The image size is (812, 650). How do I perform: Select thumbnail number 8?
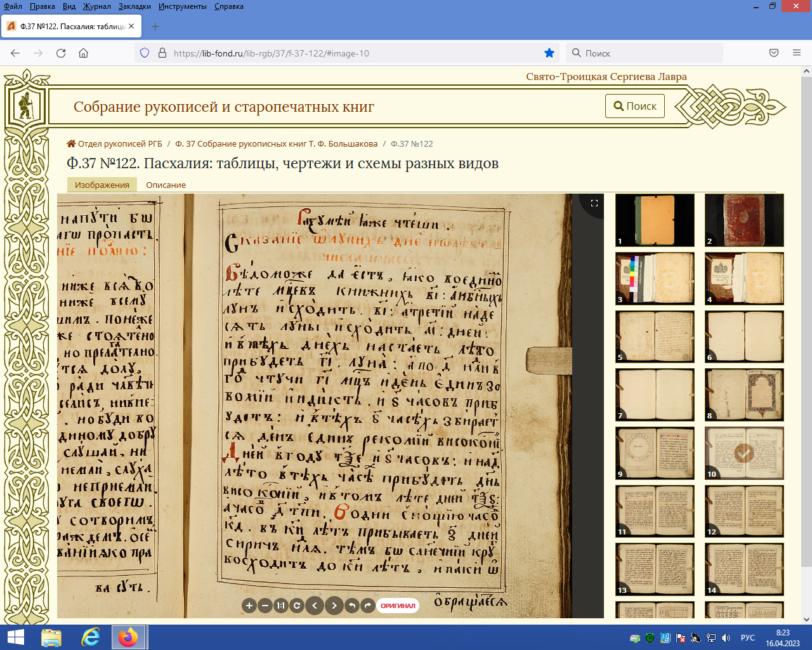tap(744, 395)
